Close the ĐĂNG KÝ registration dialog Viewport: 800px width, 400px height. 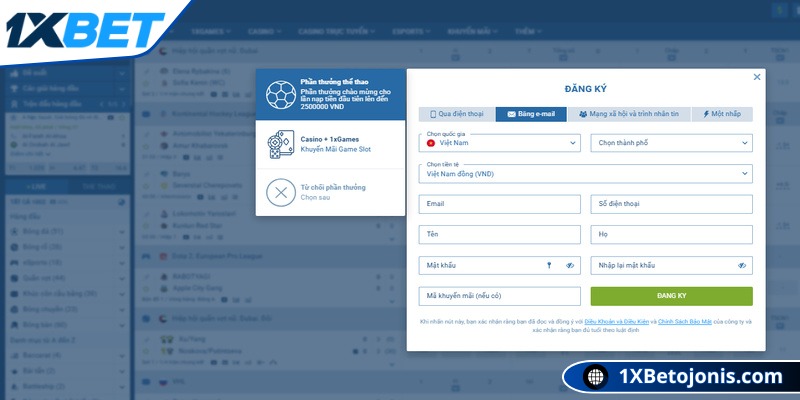pos(757,77)
